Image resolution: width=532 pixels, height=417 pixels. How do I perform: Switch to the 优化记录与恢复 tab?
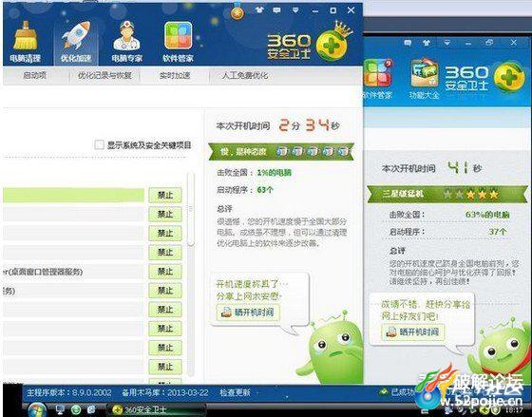click(x=104, y=75)
